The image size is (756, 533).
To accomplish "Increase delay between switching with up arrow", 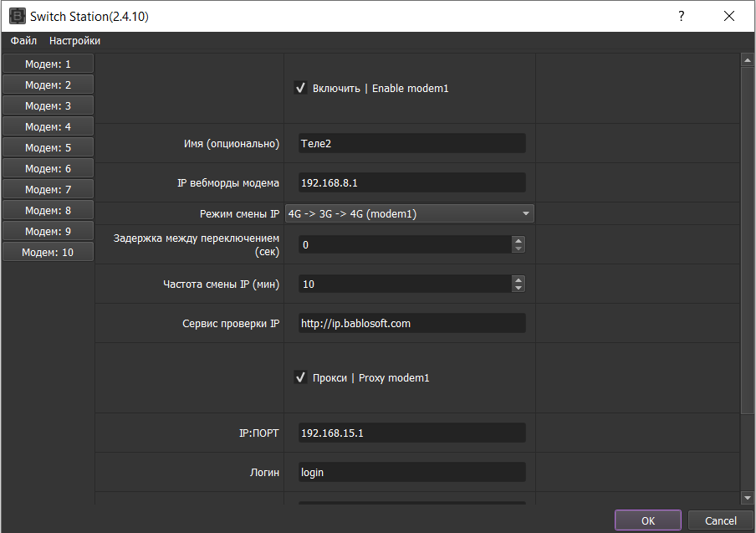I will tap(518, 241).
